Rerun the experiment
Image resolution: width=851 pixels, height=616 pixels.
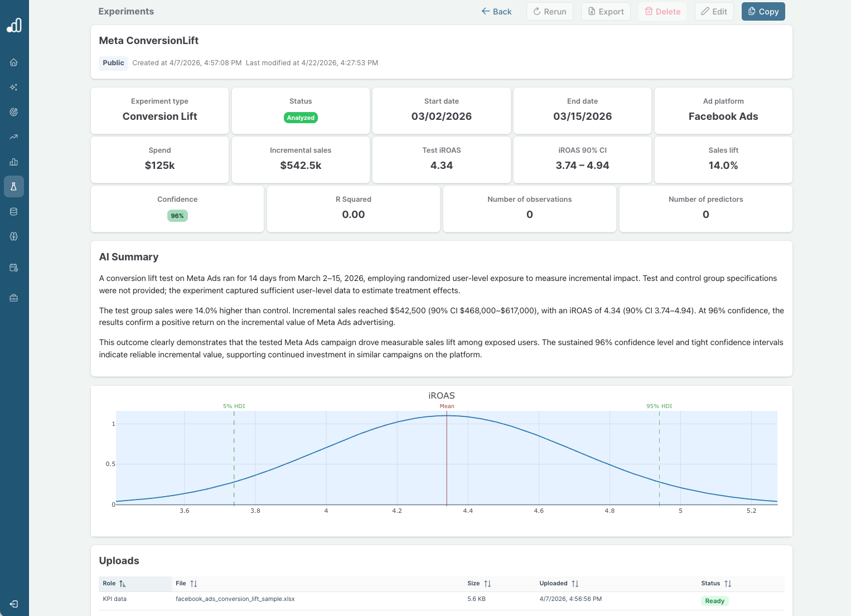click(550, 12)
